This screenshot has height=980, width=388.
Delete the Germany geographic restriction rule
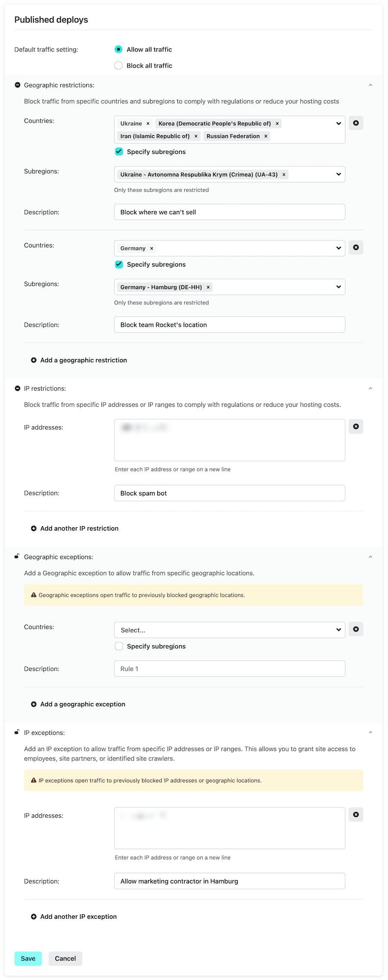point(356,247)
